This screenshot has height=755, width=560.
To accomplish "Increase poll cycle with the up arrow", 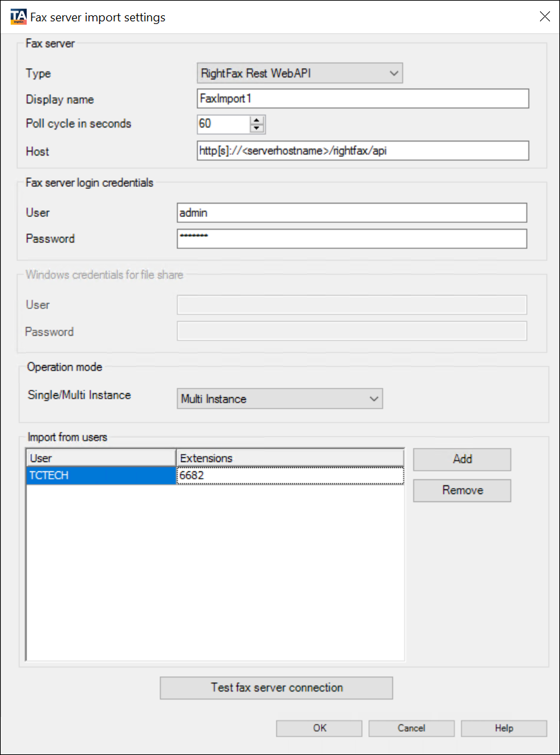I will [x=257, y=120].
